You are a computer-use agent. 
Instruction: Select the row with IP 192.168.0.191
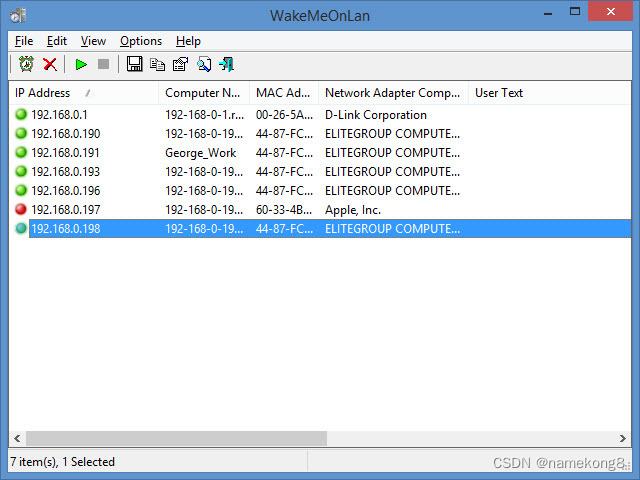(x=320, y=153)
